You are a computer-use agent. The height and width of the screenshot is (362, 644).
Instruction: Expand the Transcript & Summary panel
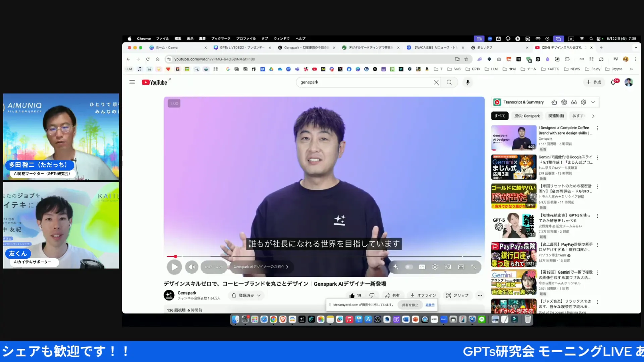[593, 102]
